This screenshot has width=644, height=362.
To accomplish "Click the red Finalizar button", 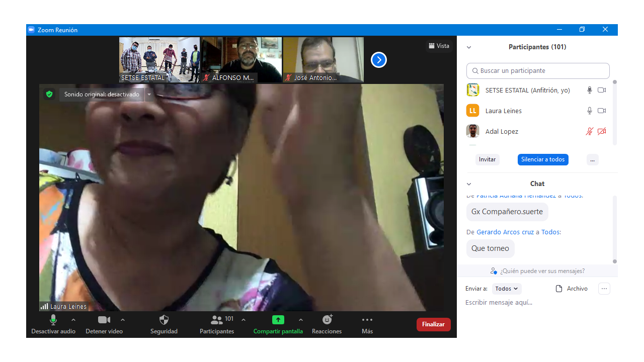I will 434,324.
